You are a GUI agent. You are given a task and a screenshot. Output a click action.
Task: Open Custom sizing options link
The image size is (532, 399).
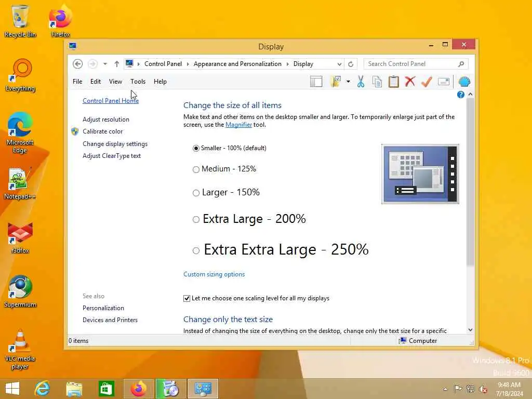(x=214, y=274)
